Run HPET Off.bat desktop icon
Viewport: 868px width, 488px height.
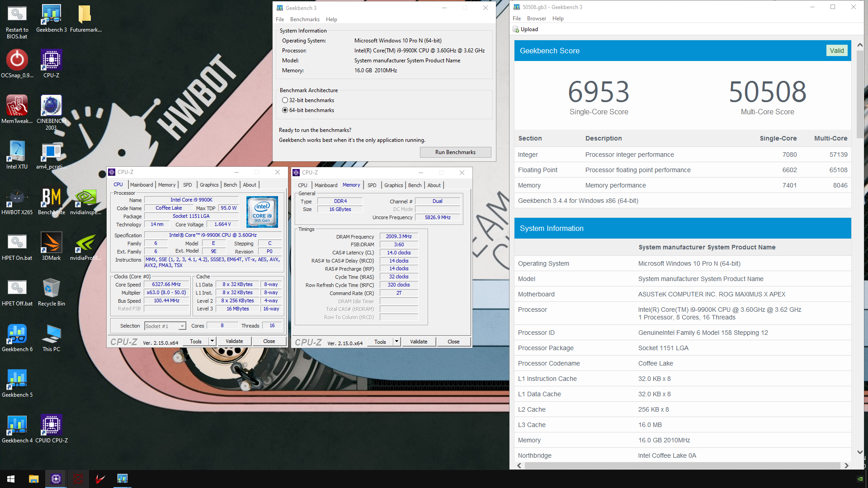(x=17, y=292)
